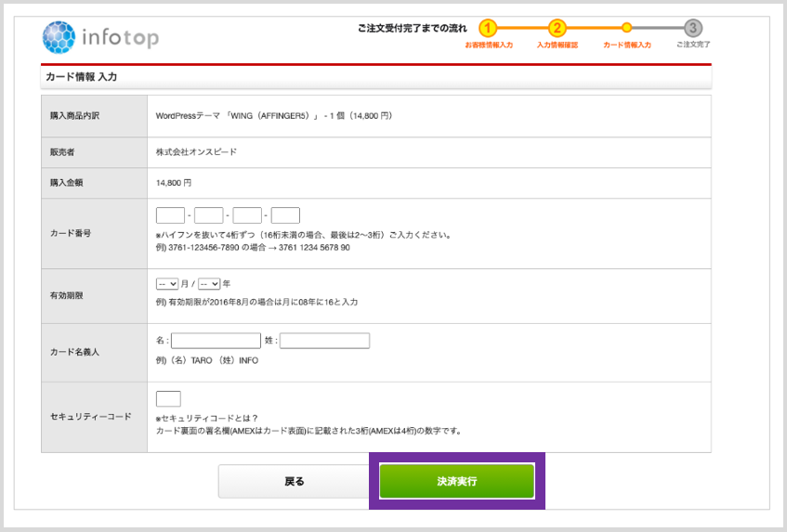Click the カード情報 入力 heading

[x=82, y=77]
